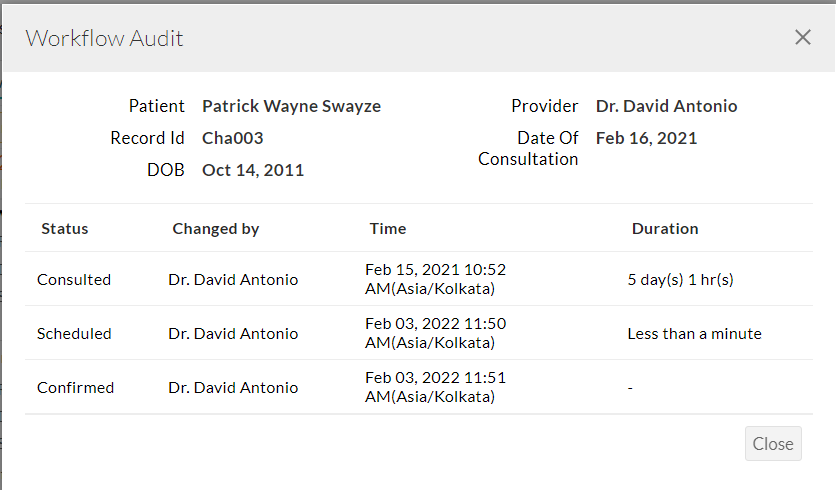The width and height of the screenshot is (836, 490).
Task: Select the Scheduled status row
Action: click(x=74, y=334)
